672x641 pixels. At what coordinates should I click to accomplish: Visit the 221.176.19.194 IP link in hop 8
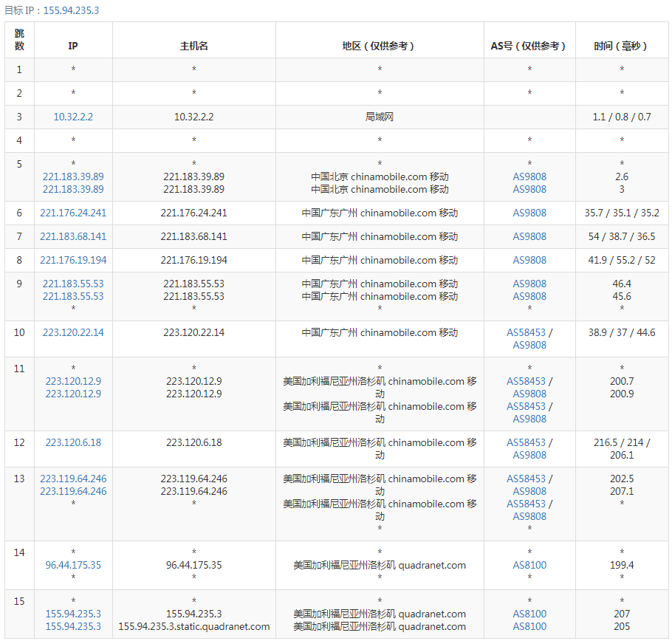pos(73,260)
